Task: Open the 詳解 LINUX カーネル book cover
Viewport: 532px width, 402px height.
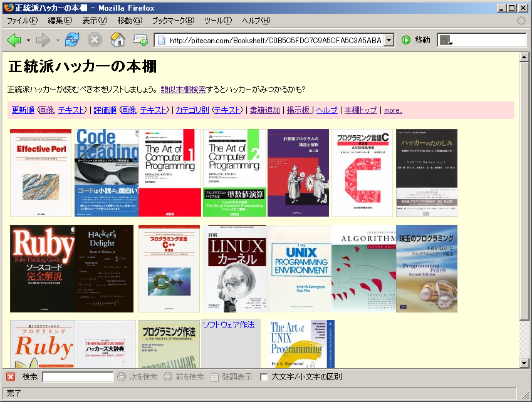Action: point(236,269)
